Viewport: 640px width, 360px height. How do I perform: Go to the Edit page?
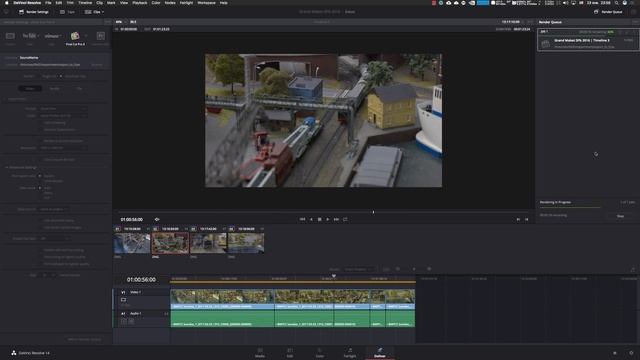tap(290, 353)
